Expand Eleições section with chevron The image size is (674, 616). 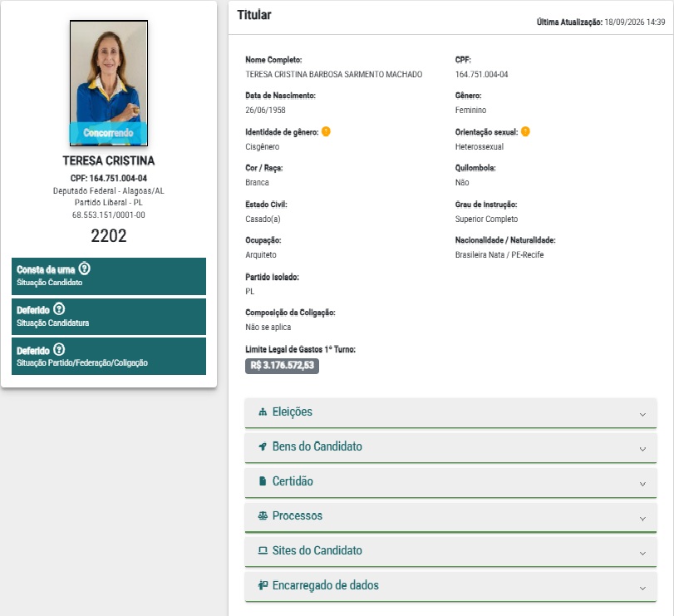pyautogui.click(x=642, y=415)
